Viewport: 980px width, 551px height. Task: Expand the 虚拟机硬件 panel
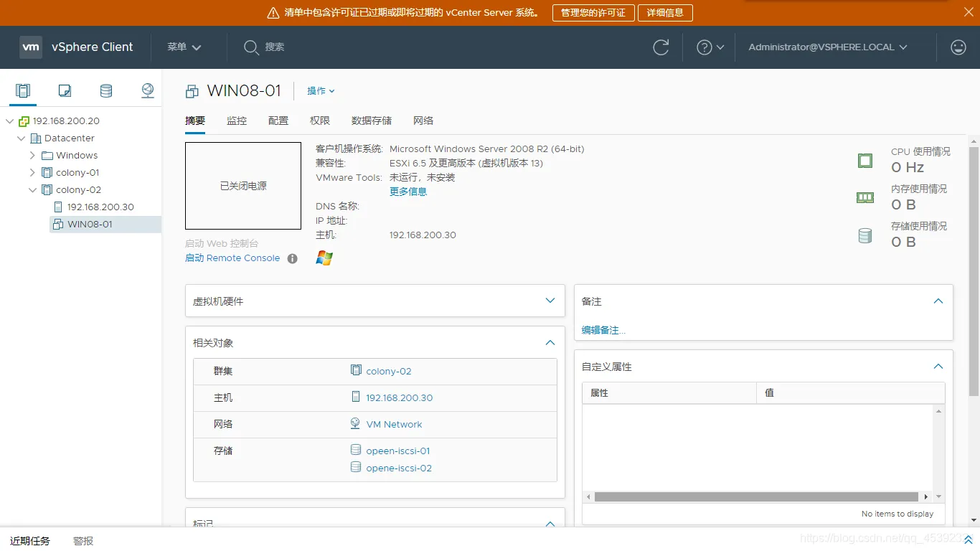coord(550,301)
